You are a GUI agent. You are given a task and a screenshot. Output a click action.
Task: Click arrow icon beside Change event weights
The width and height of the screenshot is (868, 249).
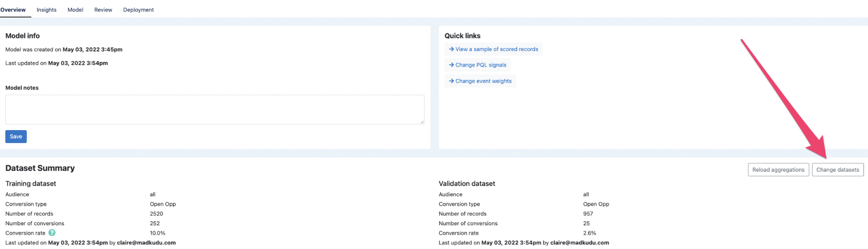(451, 81)
